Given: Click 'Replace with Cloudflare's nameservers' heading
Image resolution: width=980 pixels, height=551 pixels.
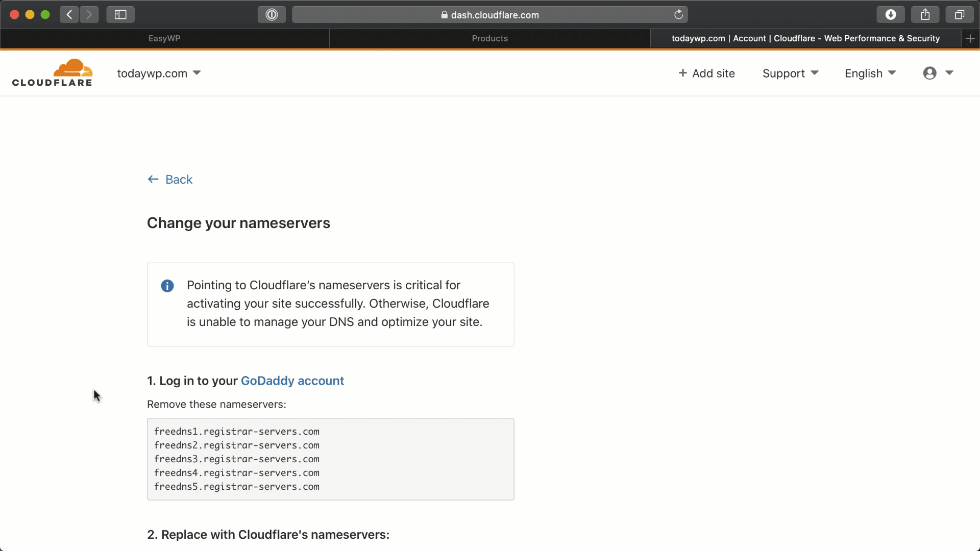Looking at the screenshot, I should tap(268, 535).
